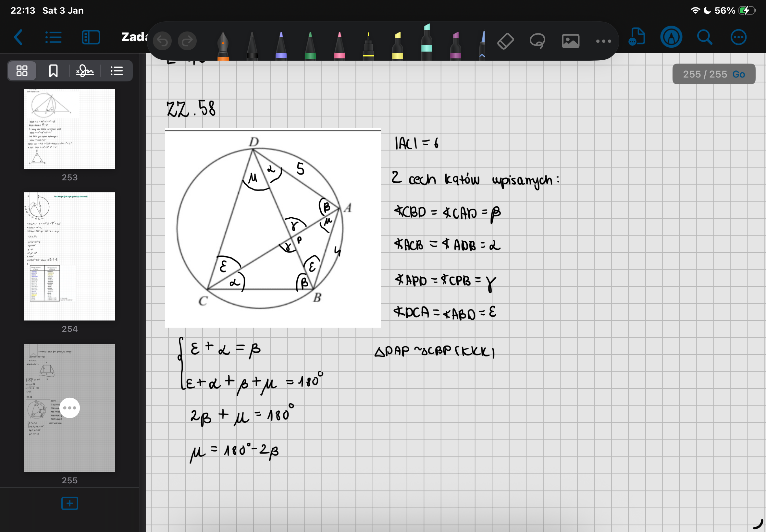The image size is (766, 532).
Task: Select the eraser tool
Action: 505,41
